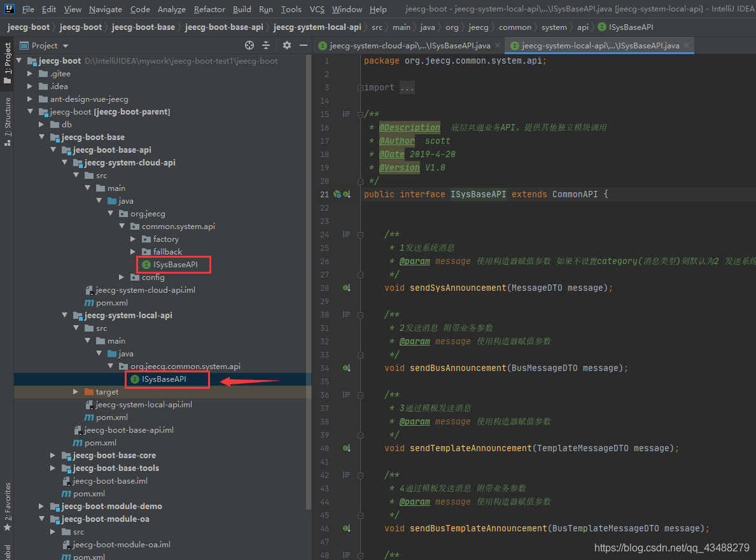Image resolution: width=756 pixels, height=560 pixels.
Task: Expand the .gitee folder
Action: pos(30,74)
